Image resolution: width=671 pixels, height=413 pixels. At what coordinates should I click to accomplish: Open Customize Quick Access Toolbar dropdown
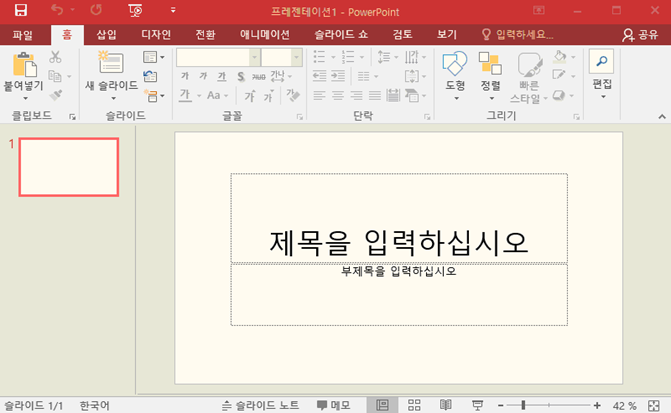pyautogui.click(x=173, y=9)
